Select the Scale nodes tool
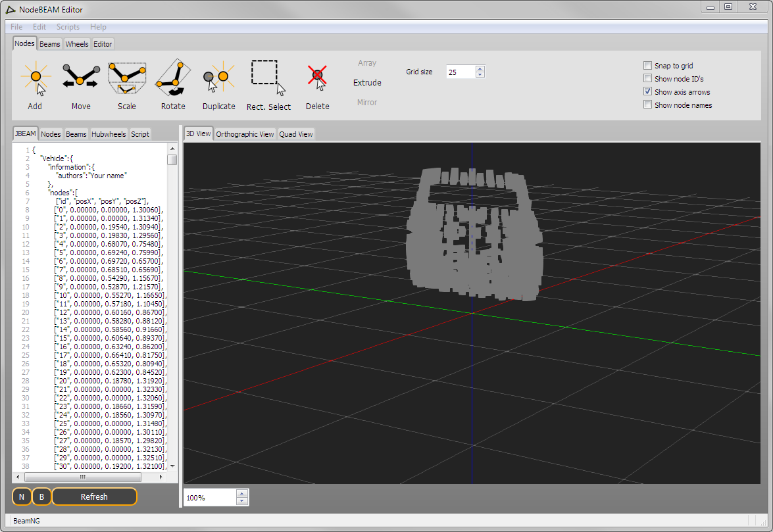The image size is (773, 532). pyautogui.click(x=127, y=85)
